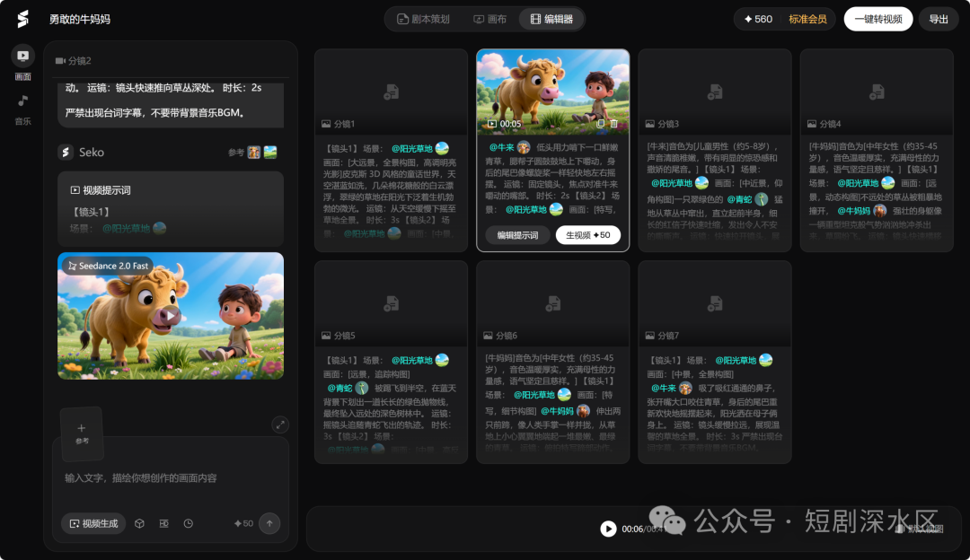Select the 编辑器 tab

pyautogui.click(x=551, y=19)
